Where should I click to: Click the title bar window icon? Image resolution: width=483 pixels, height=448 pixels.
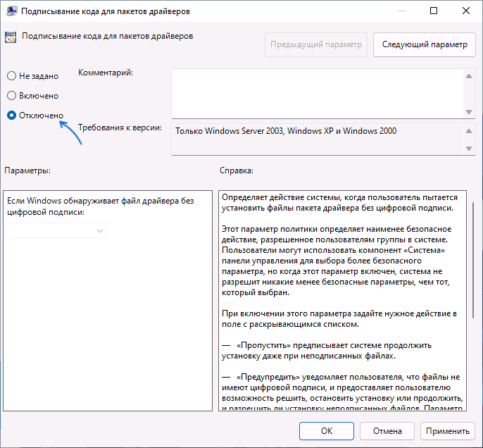click(x=12, y=11)
